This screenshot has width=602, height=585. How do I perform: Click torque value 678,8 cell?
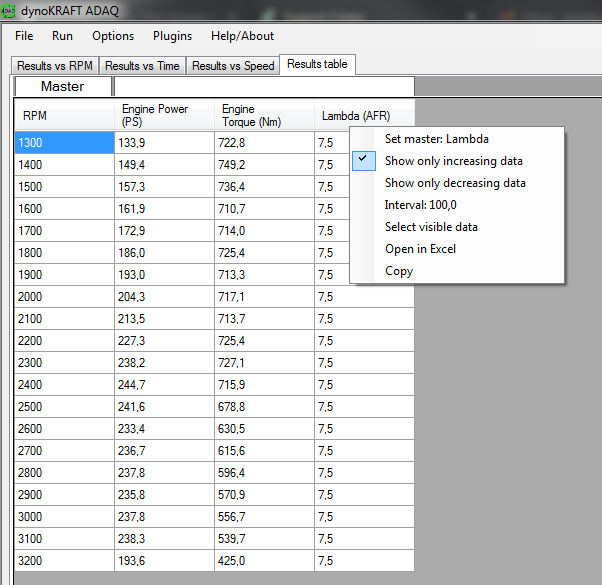[264, 407]
